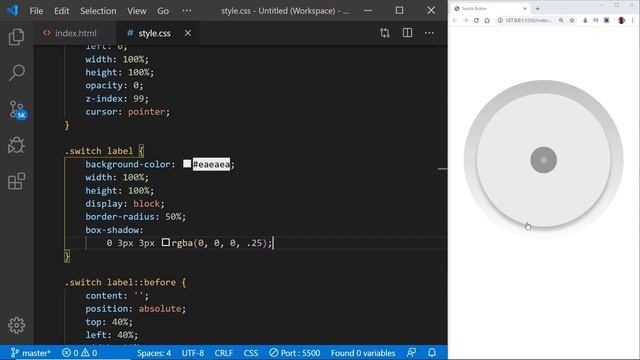Switch to the index.html tab
The image size is (640, 360).
click(76, 33)
